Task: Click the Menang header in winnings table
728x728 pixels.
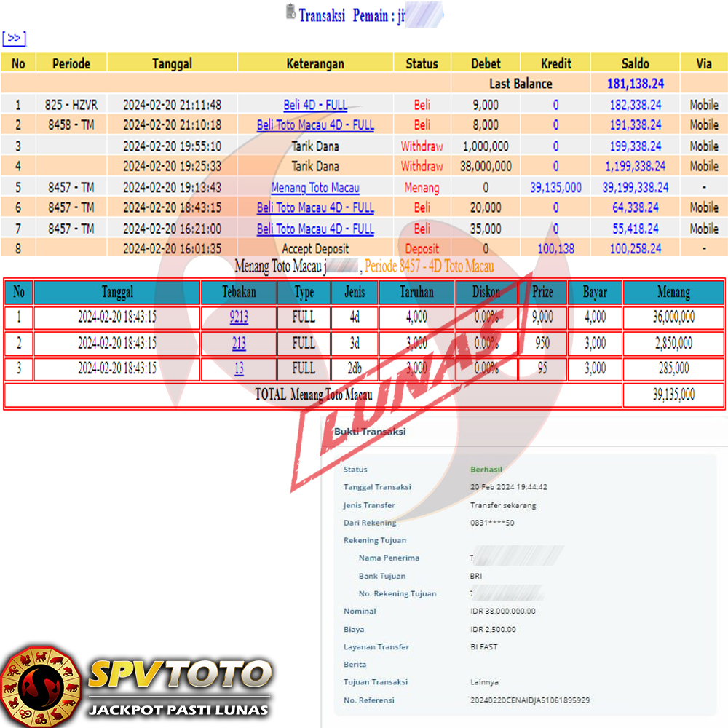Action: [x=673, y=293]
